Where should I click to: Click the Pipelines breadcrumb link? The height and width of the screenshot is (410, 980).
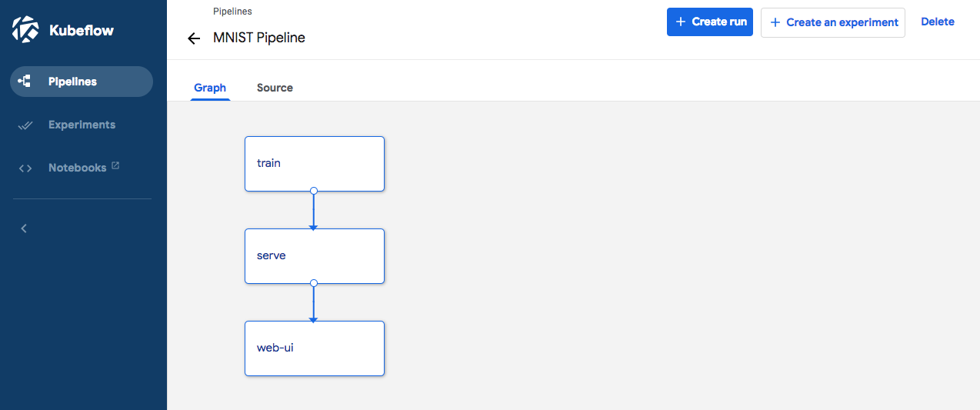tap(232, 12)
